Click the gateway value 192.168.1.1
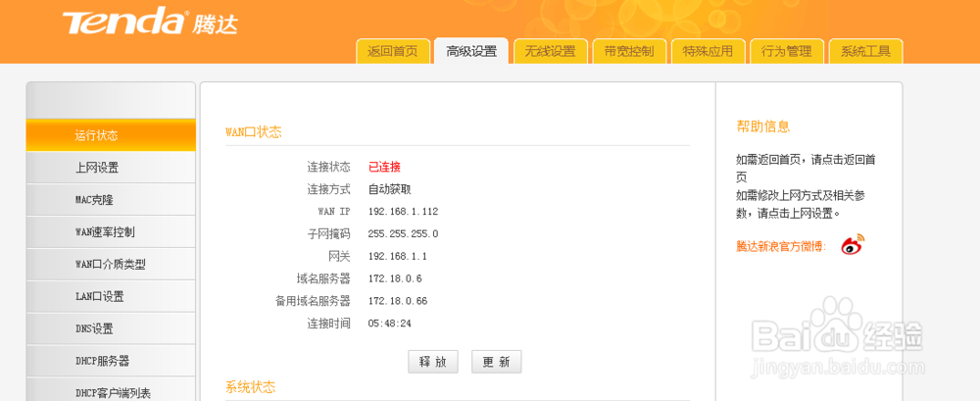 [398, 257]
